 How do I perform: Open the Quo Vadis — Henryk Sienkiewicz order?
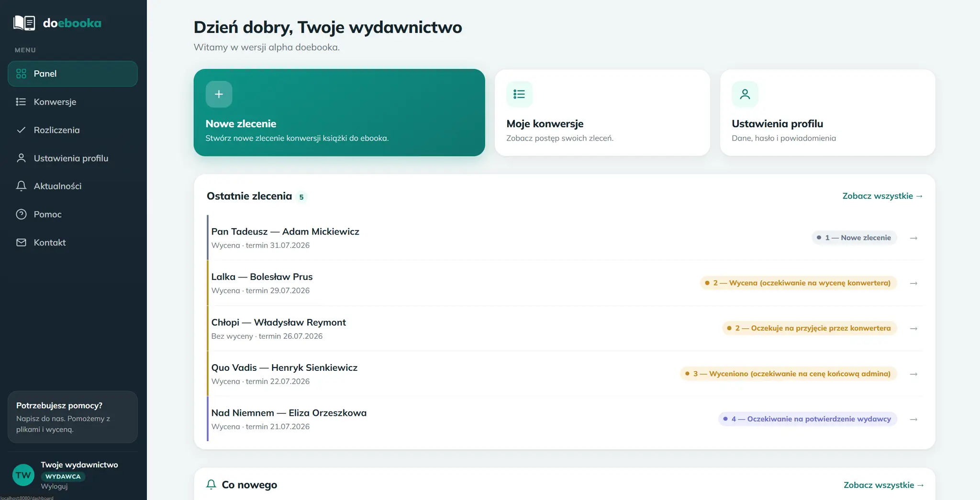coord(565,374)
